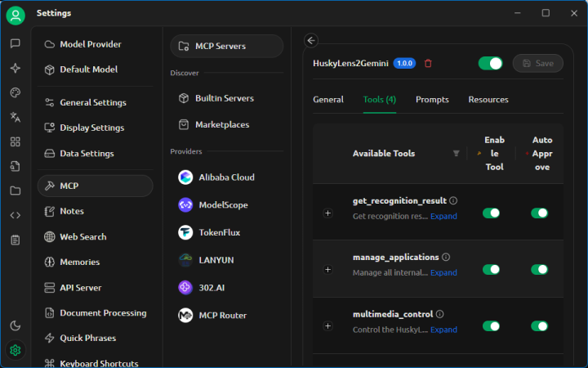Click the filter icon beside Available Tools
Viewport: 588px width, 368px height.
tap(456, 153)
